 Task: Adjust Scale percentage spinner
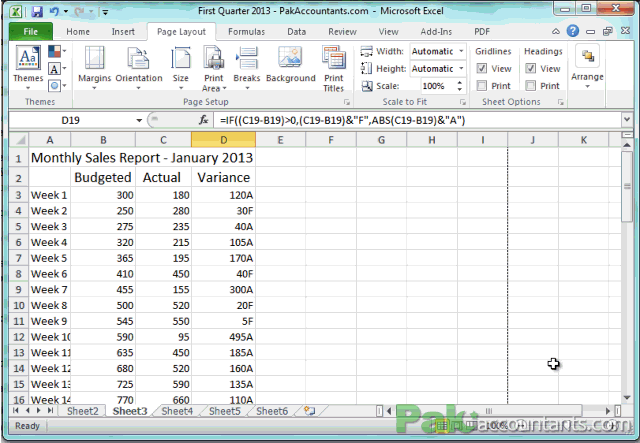coord(460,86)
